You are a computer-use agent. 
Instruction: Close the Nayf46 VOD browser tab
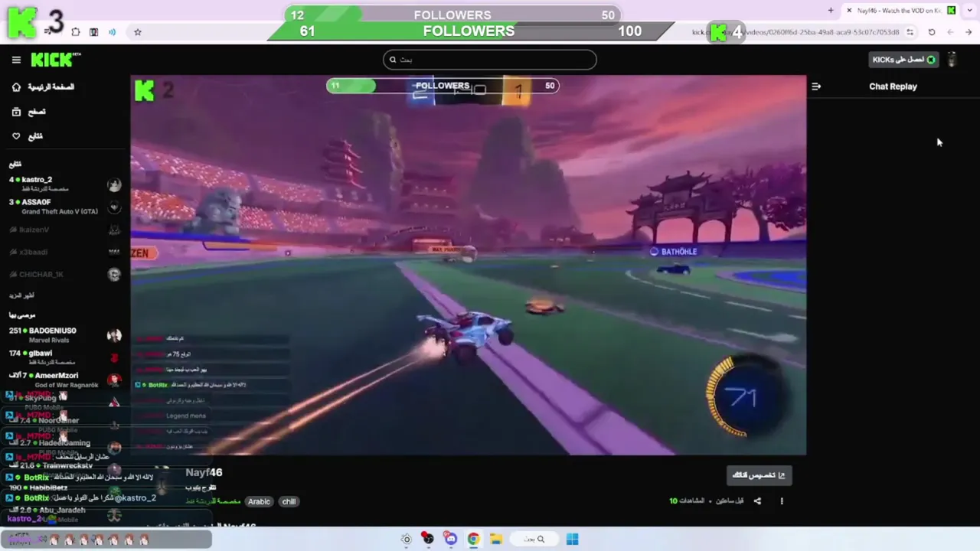tap(849, 10)
